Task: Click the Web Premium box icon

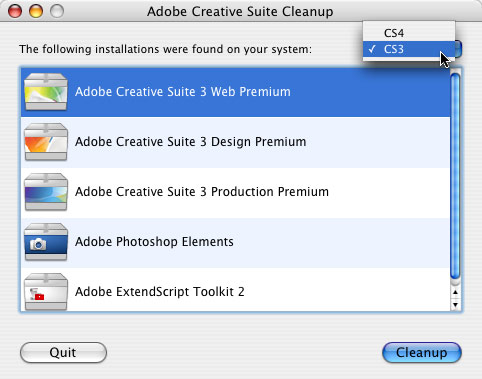Action: (46, 92)
